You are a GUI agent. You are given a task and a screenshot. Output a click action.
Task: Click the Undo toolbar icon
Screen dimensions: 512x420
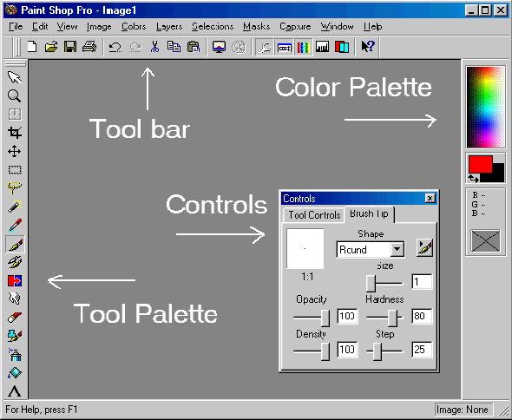pyautogui.click(x=115, y=47)
